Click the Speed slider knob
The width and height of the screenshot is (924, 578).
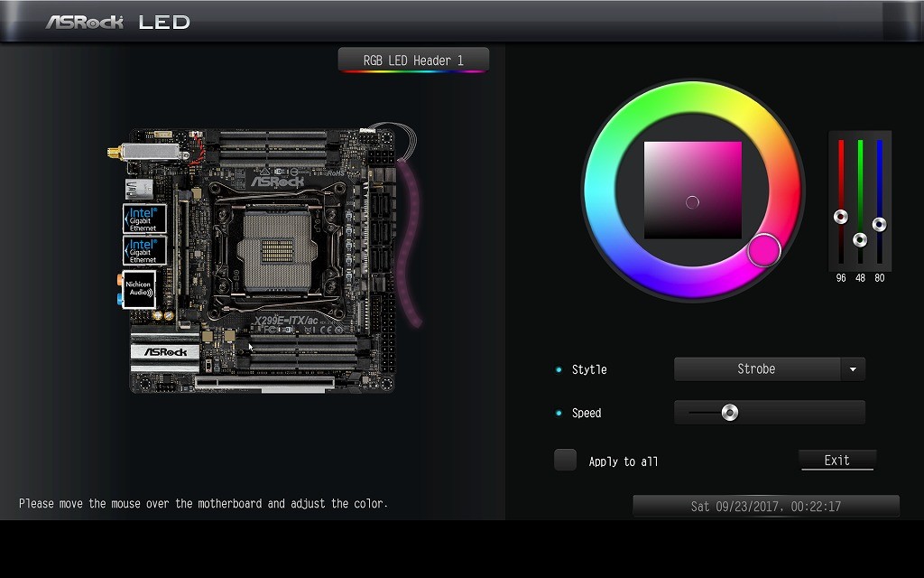pos(729,412)
